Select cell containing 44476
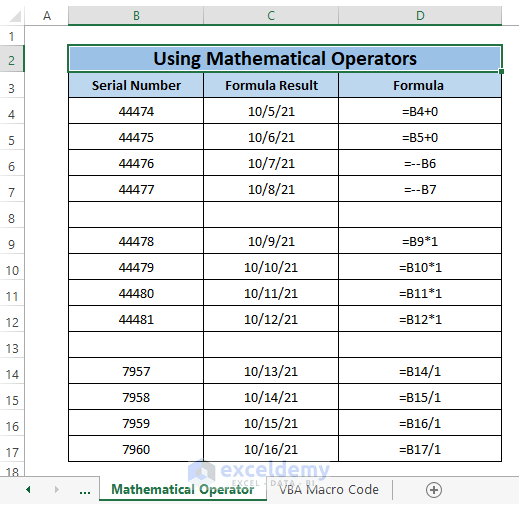 (x=136, y=163)
